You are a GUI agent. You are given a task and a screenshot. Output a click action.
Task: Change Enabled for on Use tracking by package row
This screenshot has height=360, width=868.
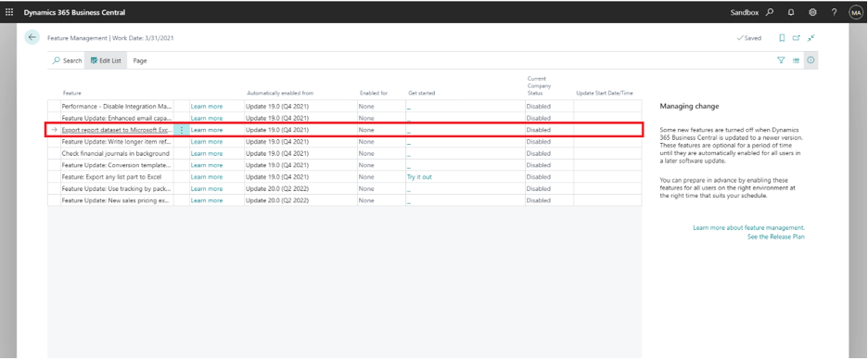[382, 189]
